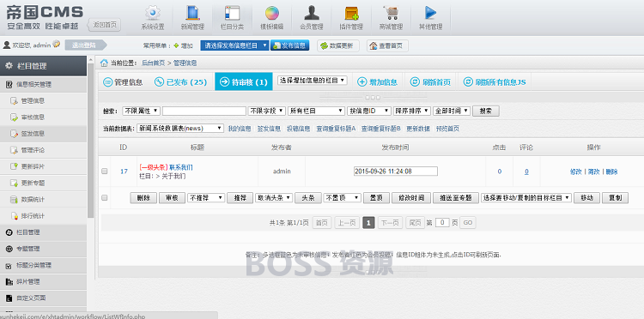Open 会员管理 person icon
644x319 pixels.
pyautogui.click(x=312, y=13)
